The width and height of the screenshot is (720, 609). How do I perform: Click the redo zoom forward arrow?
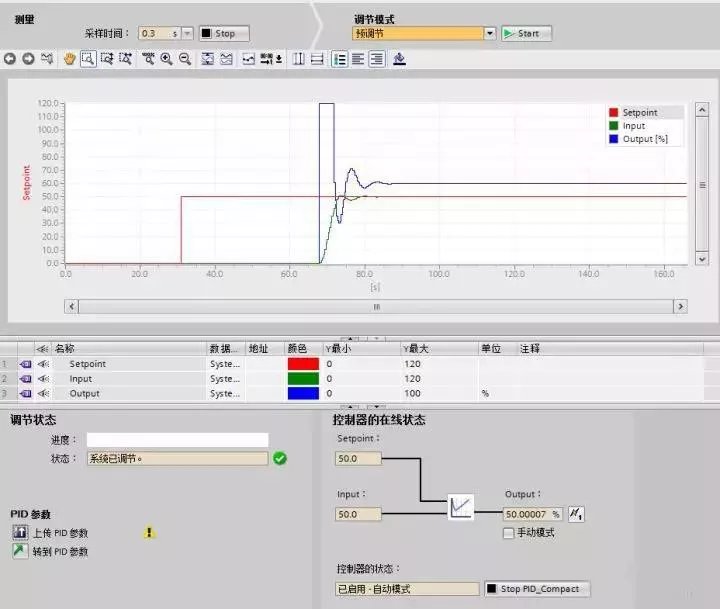[x=28, y=59]
